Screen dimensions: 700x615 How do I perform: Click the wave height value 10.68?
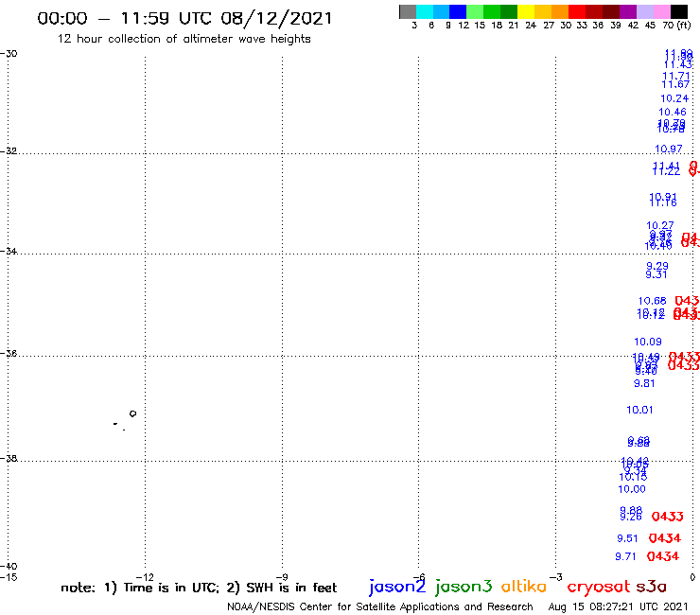(x=652, y=301)
